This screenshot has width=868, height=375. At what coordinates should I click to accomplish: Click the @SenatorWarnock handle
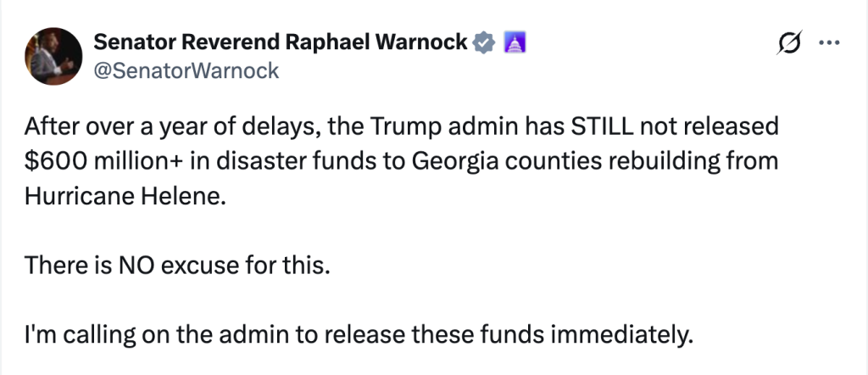coord(186,70)
